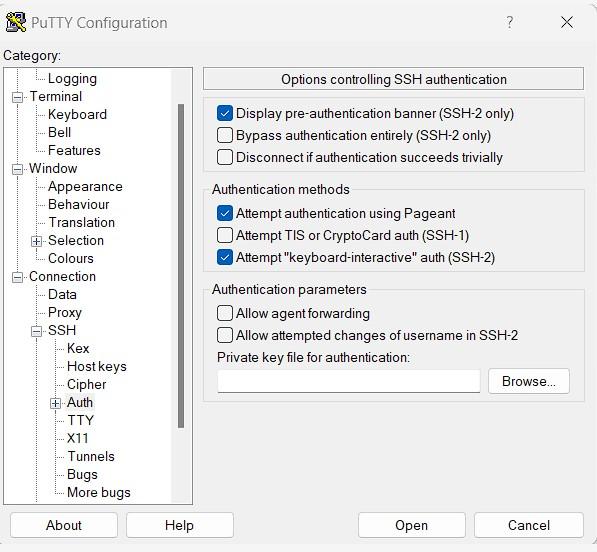
Task: Select Connection category
Action: click(x=62, y=277)
